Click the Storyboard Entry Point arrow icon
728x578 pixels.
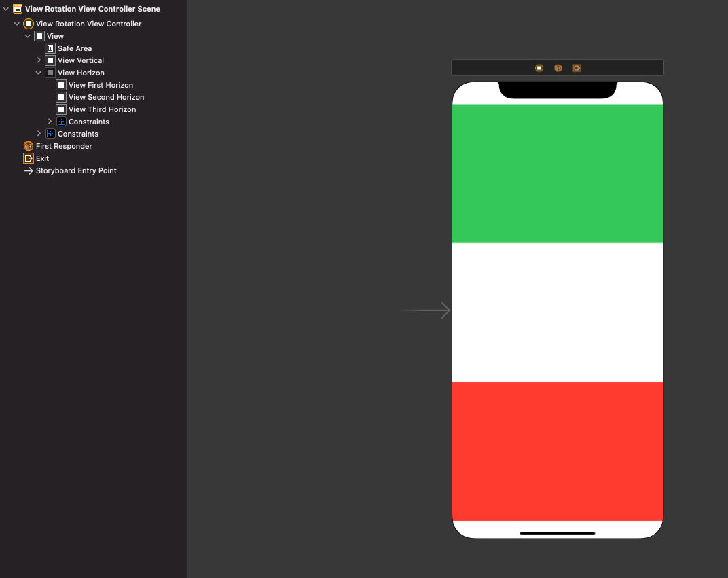[x=29, y=170]
